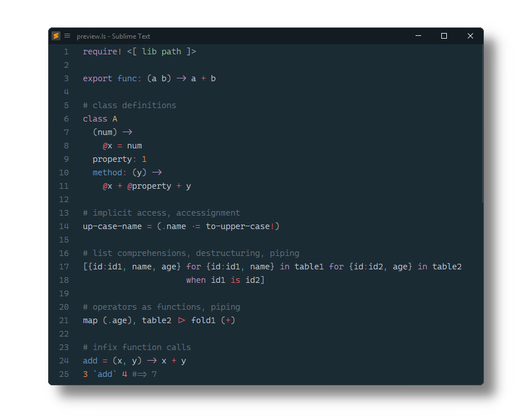
Task: Click the preview.ls title bar text
Action: [x=114, y=36]
